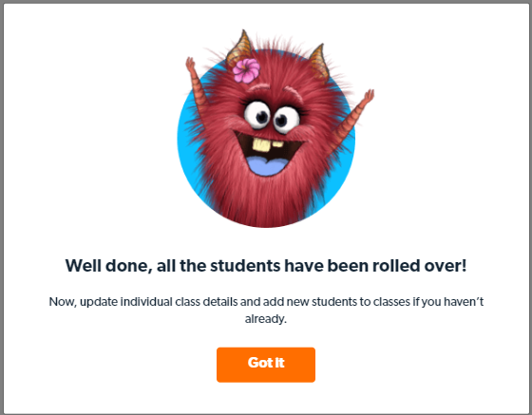The width and height of the screenshot is (532, 415).
Task: Click 'add new students to classes' text
Action: click(x=336, y=301)
